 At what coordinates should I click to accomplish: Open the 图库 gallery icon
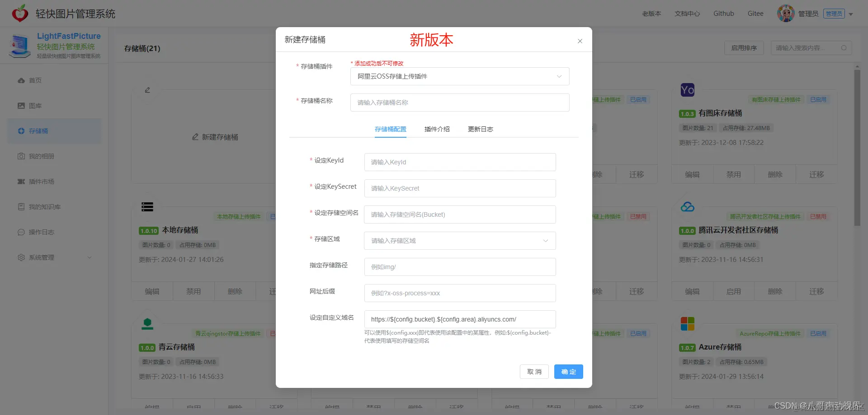21,106
